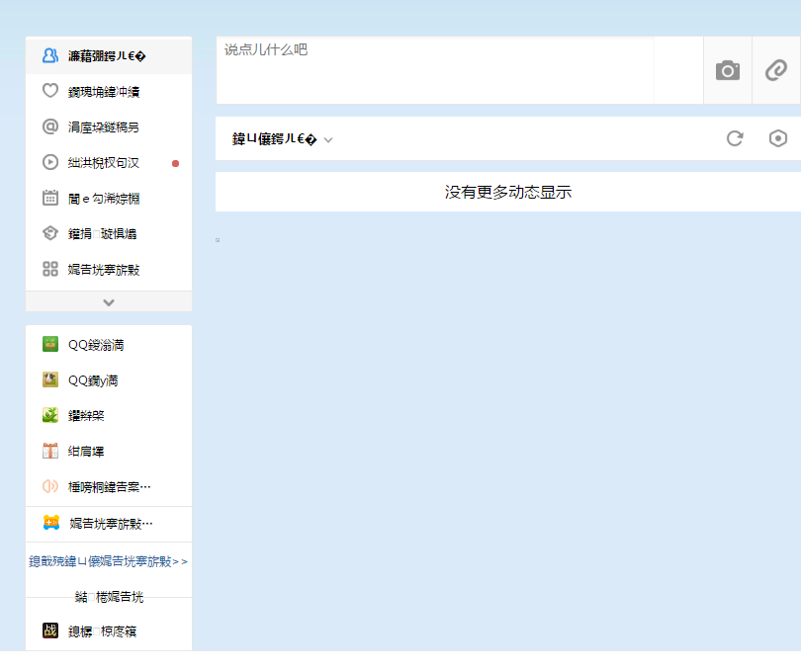801x672 pixels.
Task: Focus the 说点儿什么吧 post input box
Action: (435, 70)
